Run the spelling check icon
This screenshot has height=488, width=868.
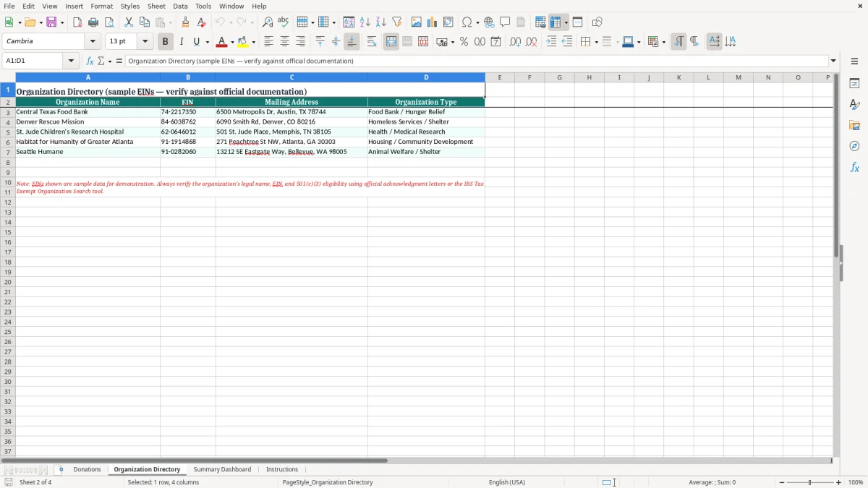(284, 22)
